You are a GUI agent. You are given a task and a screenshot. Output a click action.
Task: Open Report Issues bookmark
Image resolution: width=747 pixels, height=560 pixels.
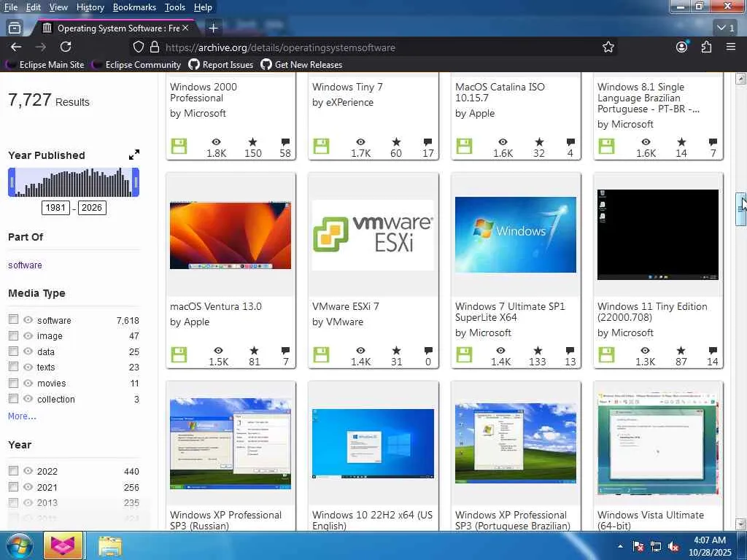coord(221,64)
